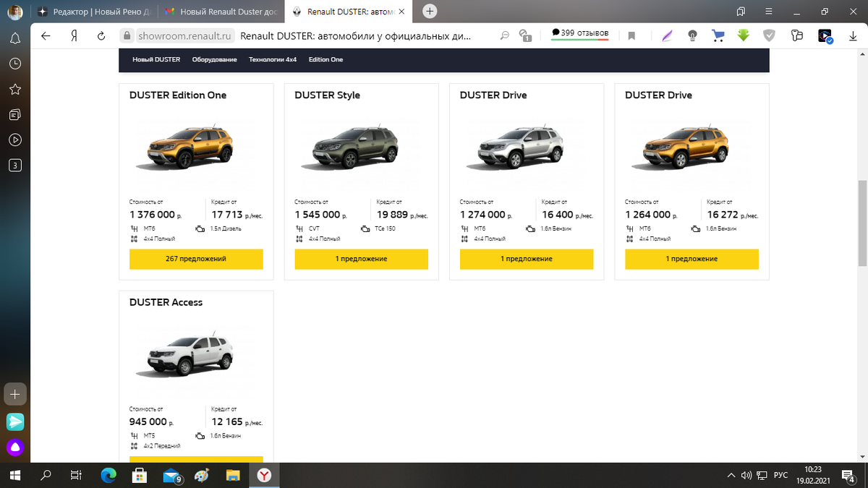Click credit 19 889 р./мес. text
This screenshot has width=868, height=488.
pyautogui.click(x=402, y=215)
